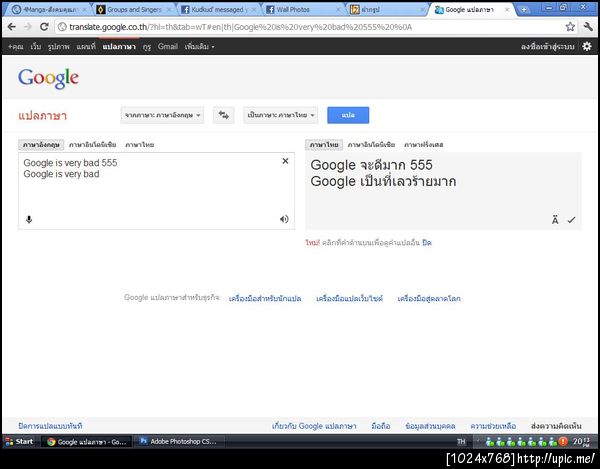Switch to ฝากรูป browser tab

(388, 10)
